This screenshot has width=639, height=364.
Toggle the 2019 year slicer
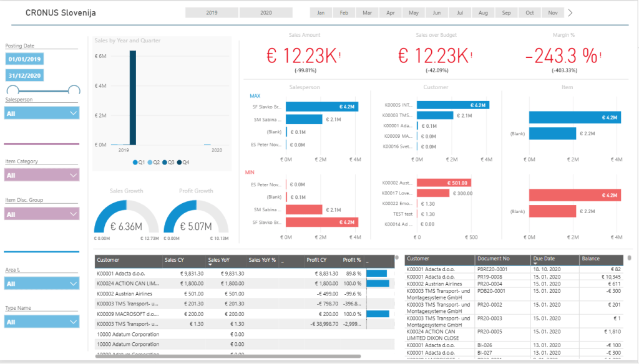point(212,12)
